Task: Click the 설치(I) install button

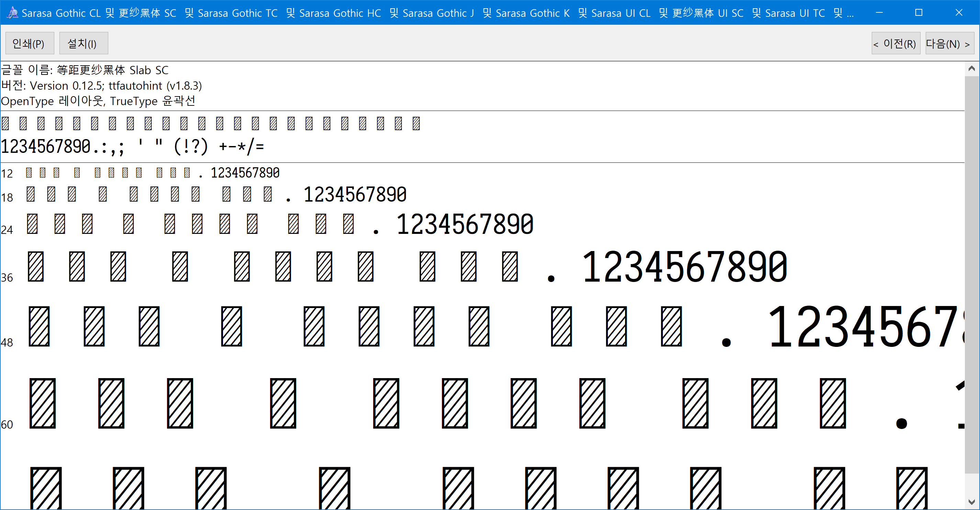Action: (83, 43)
